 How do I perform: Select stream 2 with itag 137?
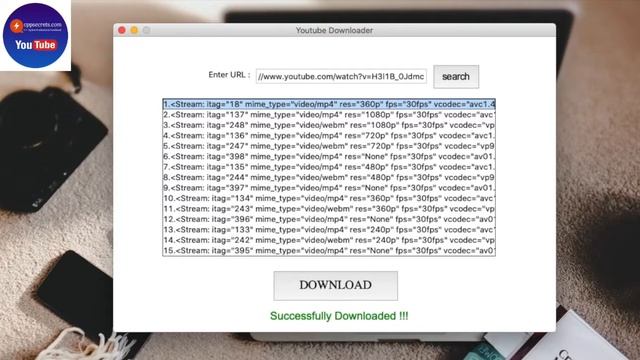coord(329,115)
